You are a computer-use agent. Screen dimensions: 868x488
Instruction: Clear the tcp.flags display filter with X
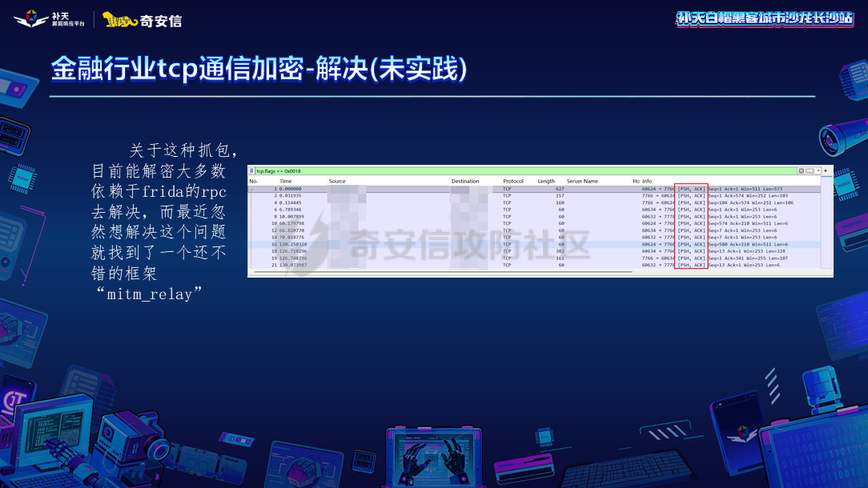click(801, 170)
